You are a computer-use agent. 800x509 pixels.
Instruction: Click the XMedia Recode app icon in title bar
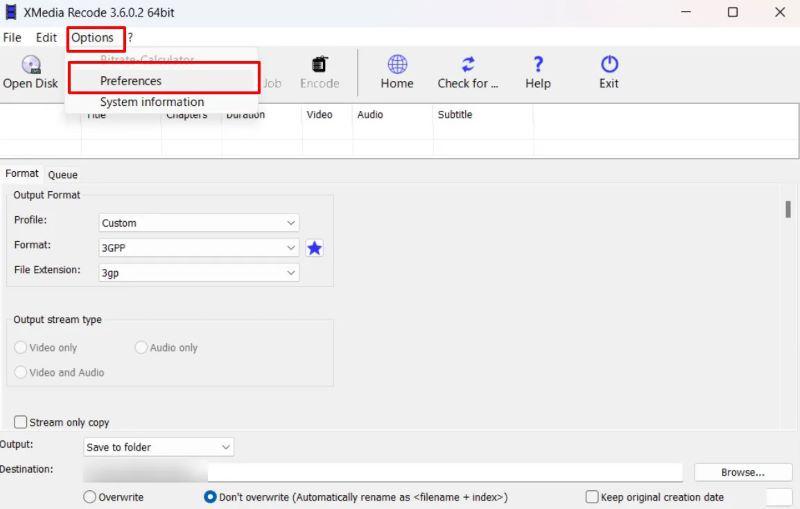point(12,12)
